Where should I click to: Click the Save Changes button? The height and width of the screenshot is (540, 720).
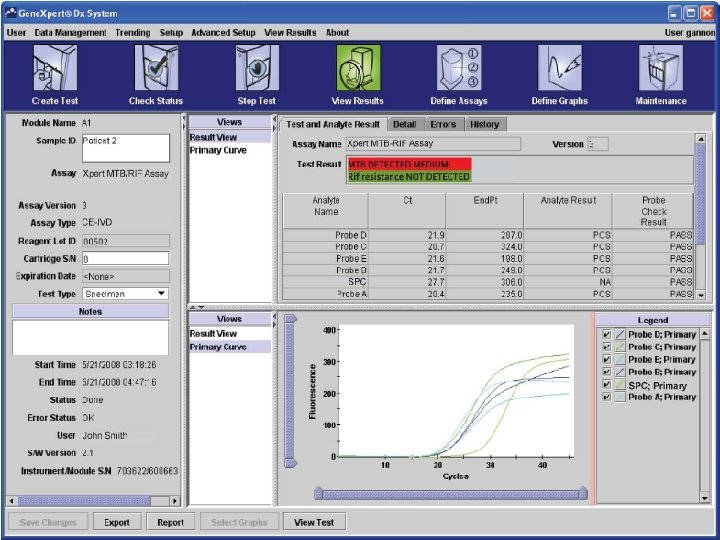coord(48,523)
